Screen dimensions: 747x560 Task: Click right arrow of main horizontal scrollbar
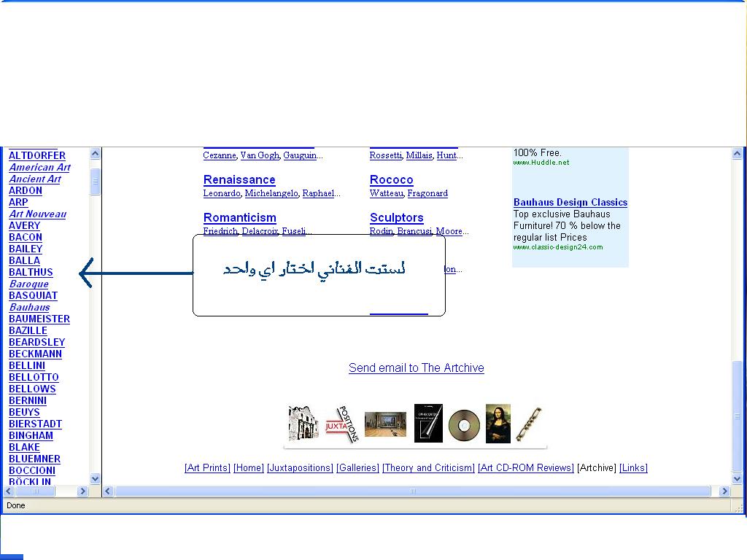(724, 491)
